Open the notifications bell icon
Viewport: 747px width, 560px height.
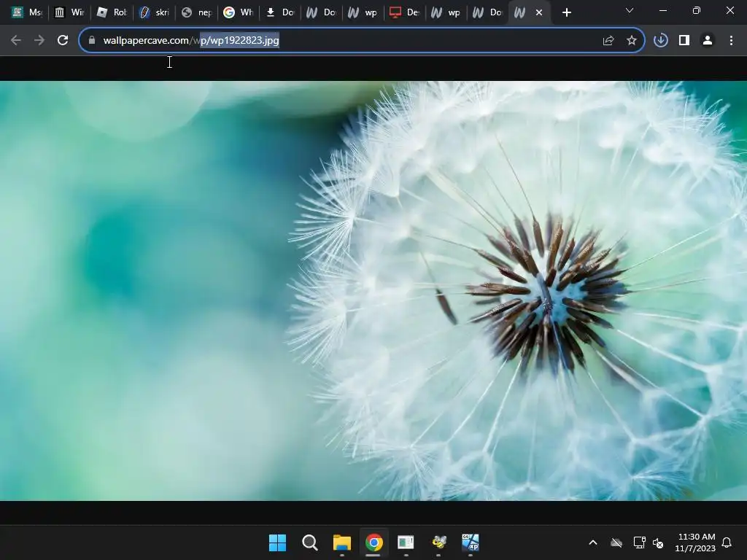pos(727,542)
